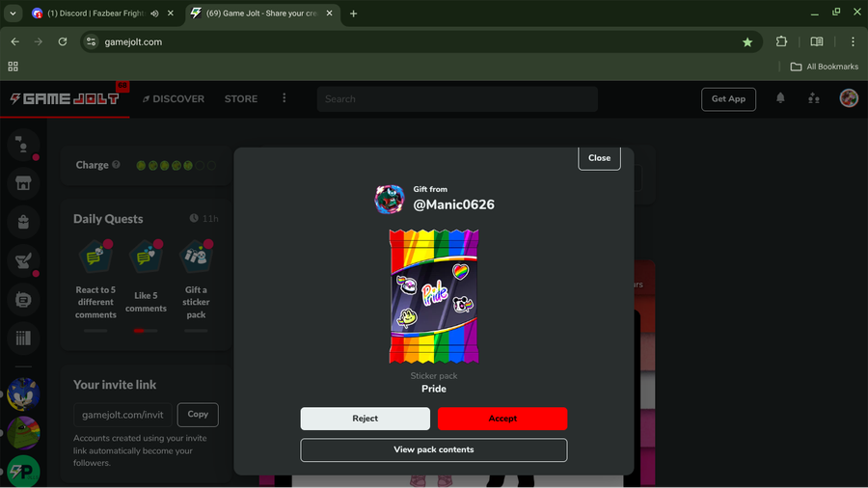Open the notifications bell
Screen dimensions: 868x488
(780, 98)
